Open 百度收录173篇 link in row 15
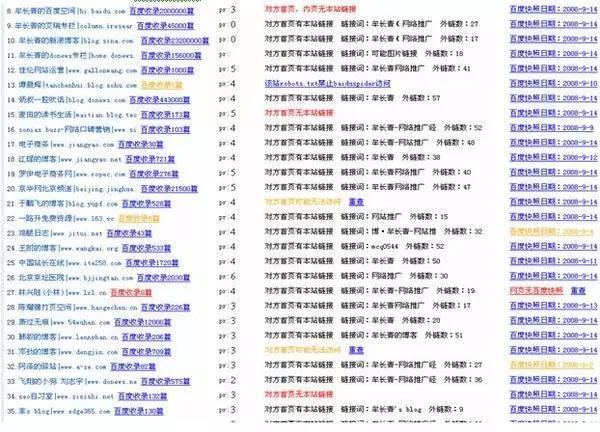 (165, 115)
